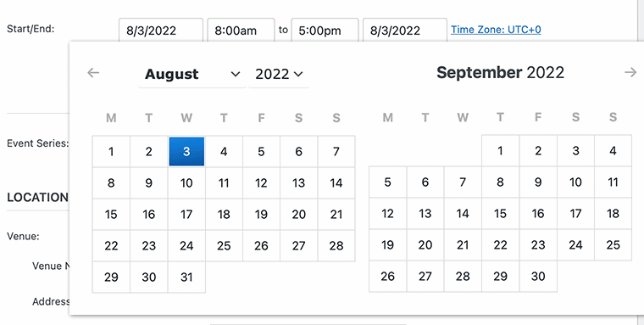Viewport: 644px width, 325px height.
Task: Choose September 5 in the calendar
Action: coord(388,182)
